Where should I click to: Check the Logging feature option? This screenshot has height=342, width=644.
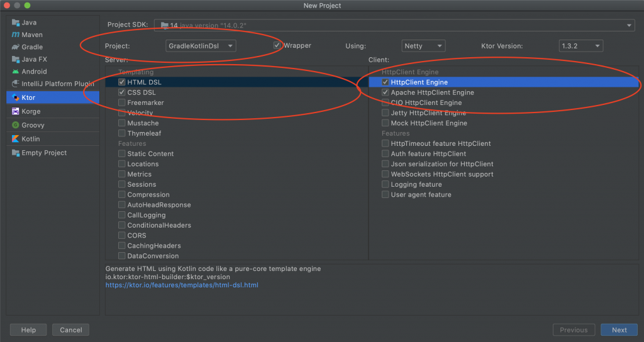386,184
